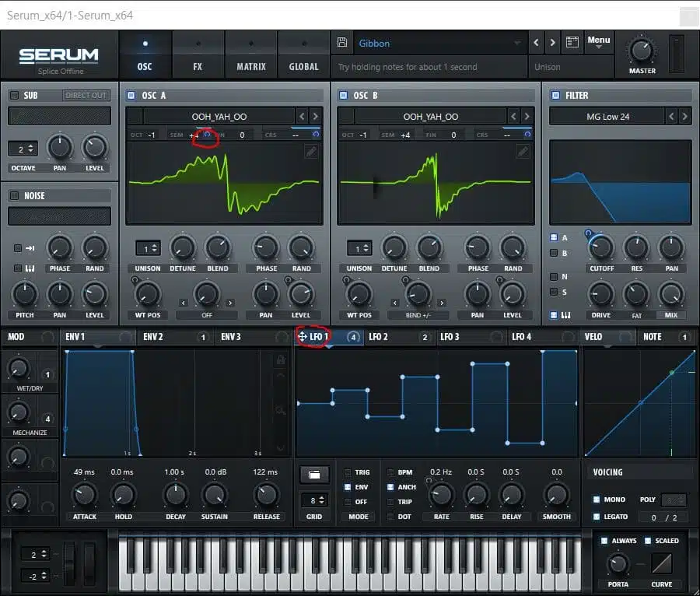Screen dimensions: 700x596
Task: Toggle MONO voicing
Action: tap(597, 500)
